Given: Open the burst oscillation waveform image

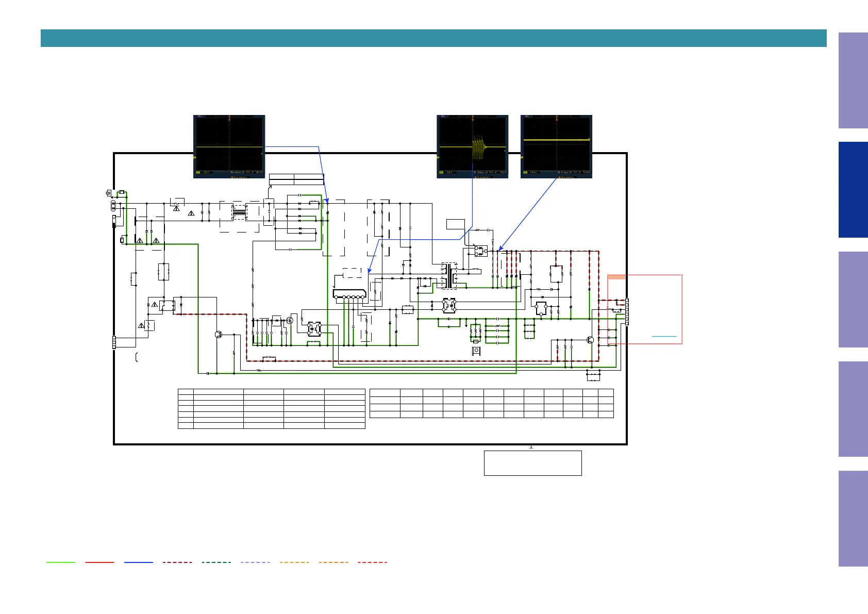Looking at the screenshot, I should point(472,147).
